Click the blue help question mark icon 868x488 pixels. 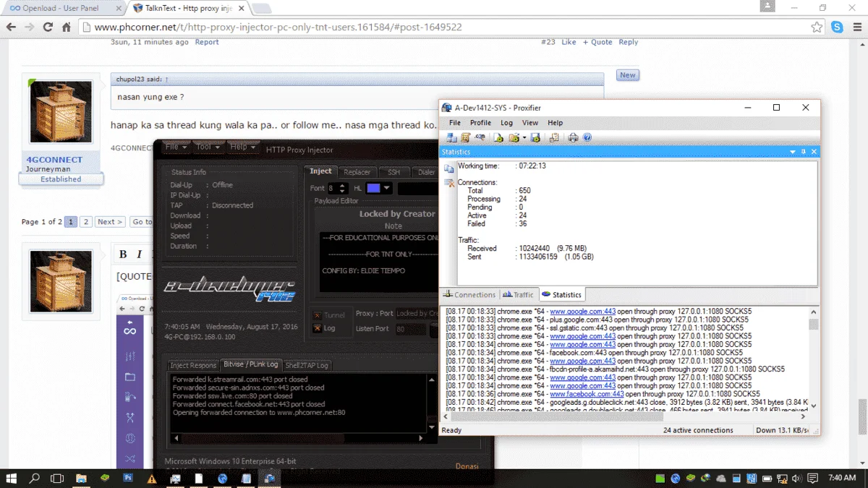pos(587,137)
